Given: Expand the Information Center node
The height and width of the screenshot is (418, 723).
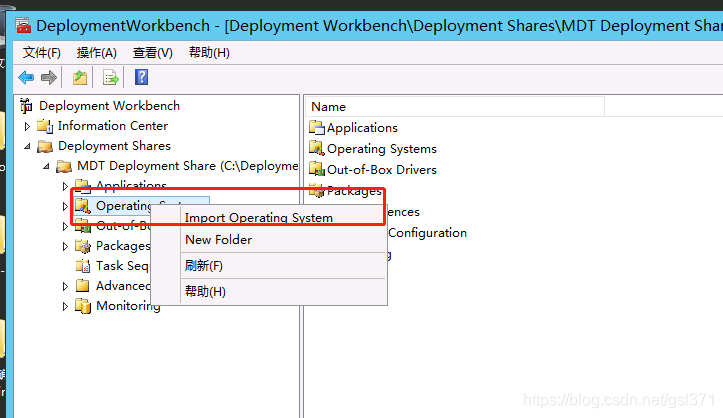Looking at the screenshot, I should (27, 126).
